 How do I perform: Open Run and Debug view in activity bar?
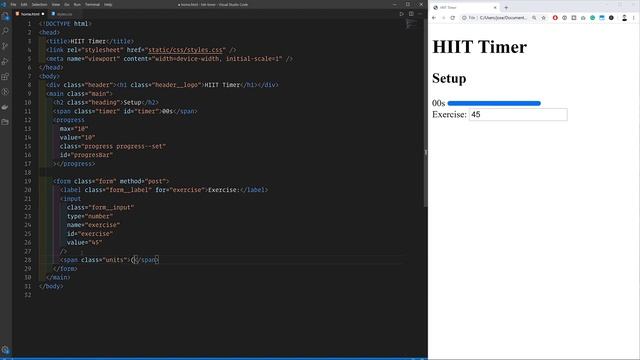(5, 61)
